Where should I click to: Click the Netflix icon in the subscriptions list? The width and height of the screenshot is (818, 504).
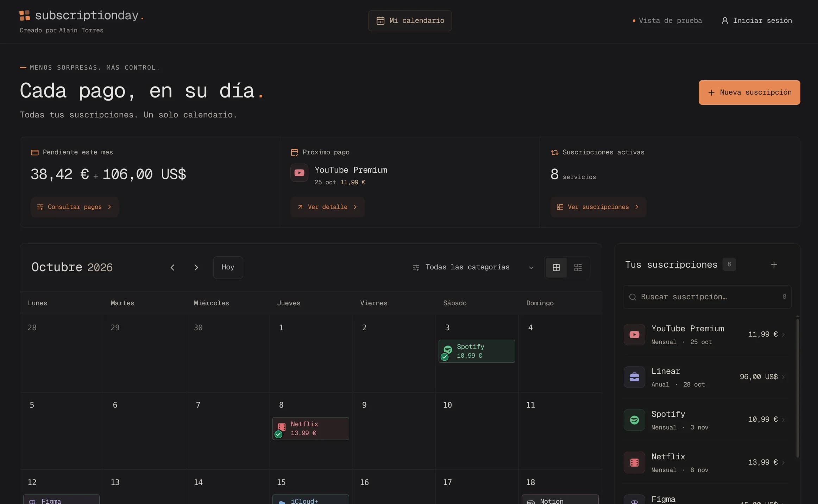coord(634,462)
